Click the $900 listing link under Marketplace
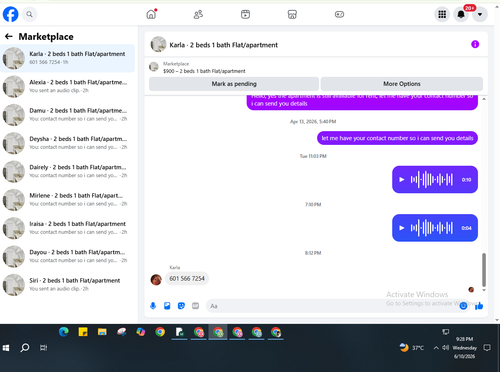This screenshot has width=500, height=372. [x=204, y=71]
